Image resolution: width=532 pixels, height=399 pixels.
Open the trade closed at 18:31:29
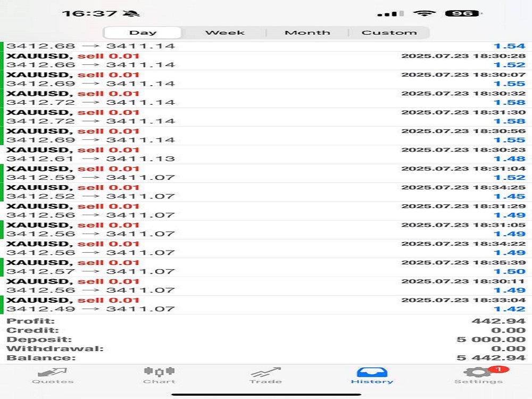click(266, 211)
